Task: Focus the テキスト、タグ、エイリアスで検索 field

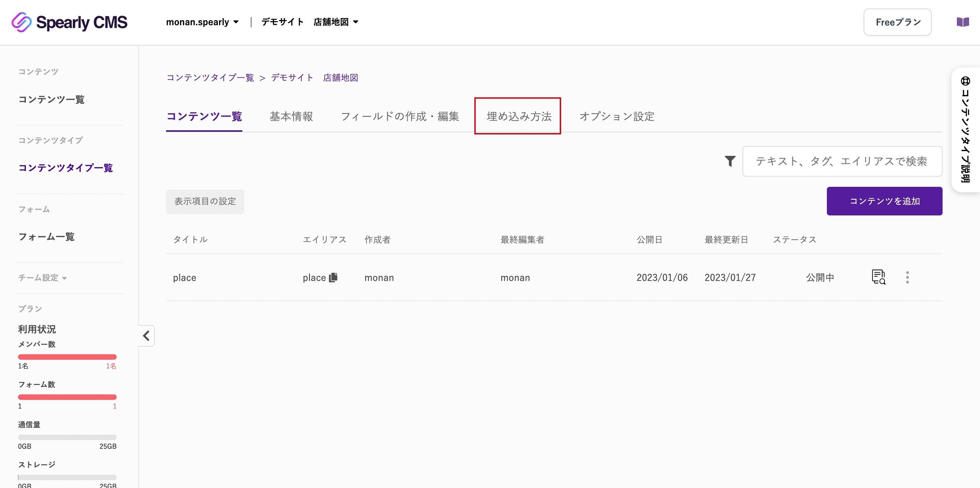Action: point(842,161)
